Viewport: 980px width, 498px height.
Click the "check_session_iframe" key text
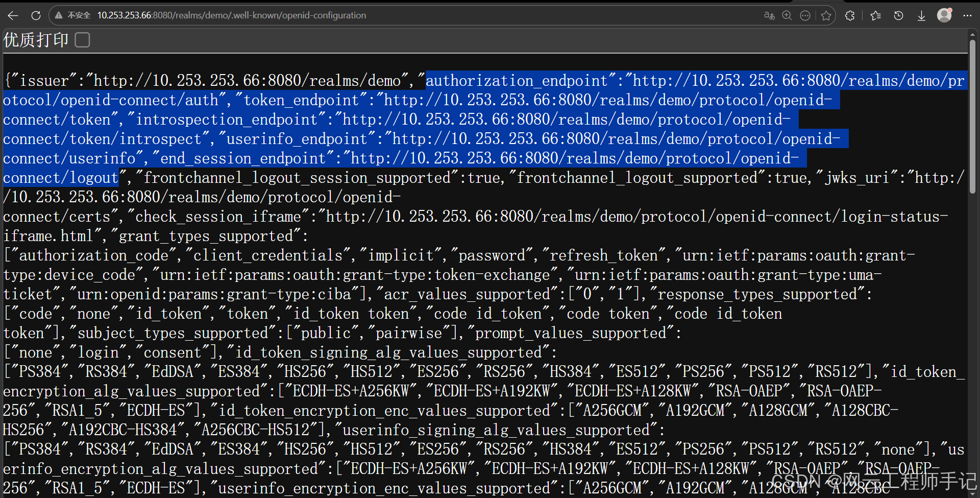pos(218,217)
